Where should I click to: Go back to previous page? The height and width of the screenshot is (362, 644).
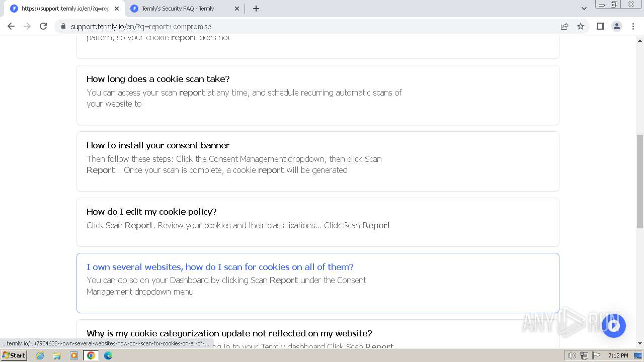pyautogui.click(x=11, y=26)
